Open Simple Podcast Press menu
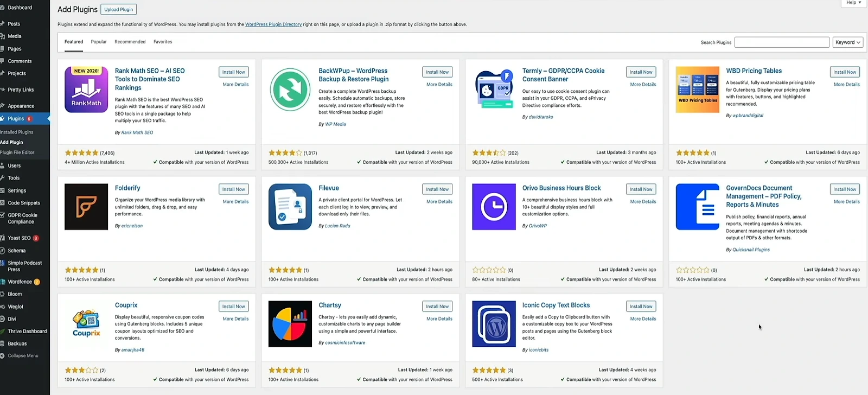Image resolution: width=868 pixels, height=395 pixels. [x=25, y=266]
